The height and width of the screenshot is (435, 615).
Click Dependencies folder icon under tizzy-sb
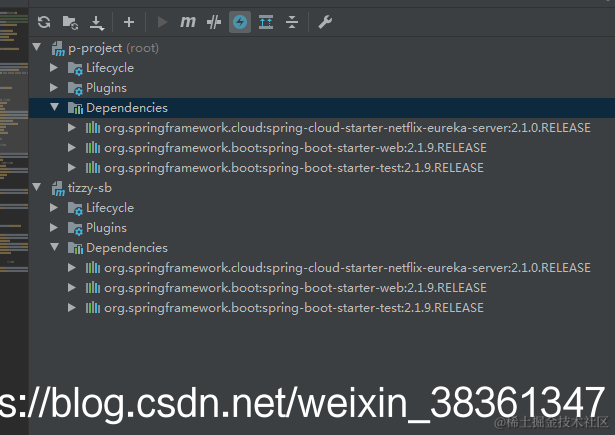pyautogui.click(x=75, y=248)
